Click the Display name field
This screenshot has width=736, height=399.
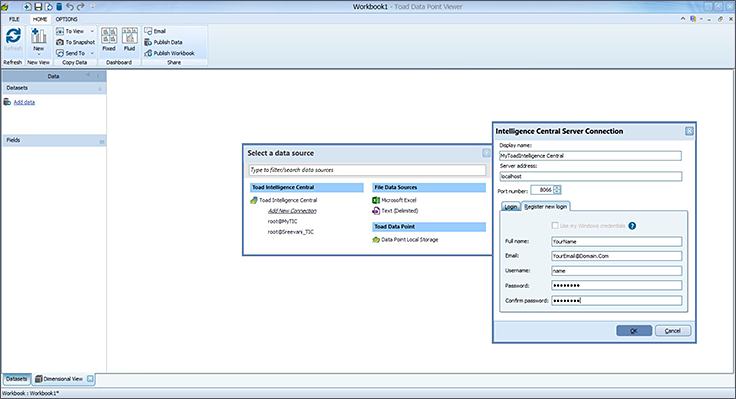(x=590, y=156)
